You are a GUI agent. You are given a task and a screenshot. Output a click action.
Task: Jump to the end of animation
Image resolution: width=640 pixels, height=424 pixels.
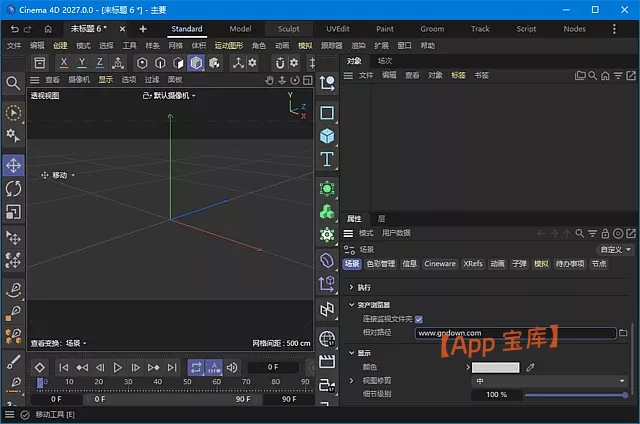(x=172, y=368)
